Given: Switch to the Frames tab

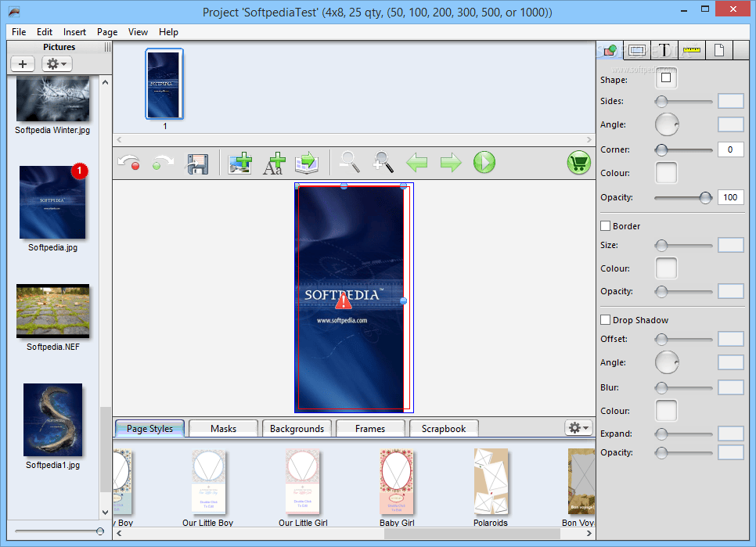Looking at the screenshot, I should click(x=370, y=428).
